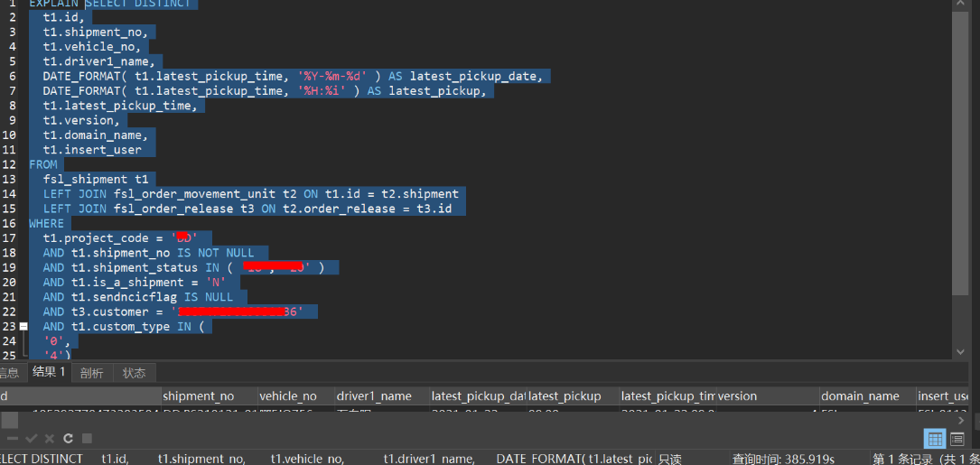The height and width of the screenshot is (465, 980).
Task: Open the 状态 tab
Action: [134, 373]
